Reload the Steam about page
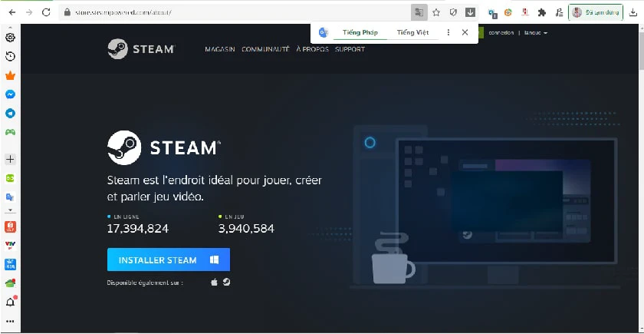The width and height of the screenshot is (644, 334). pyautogui.click(x=46, y=12)
